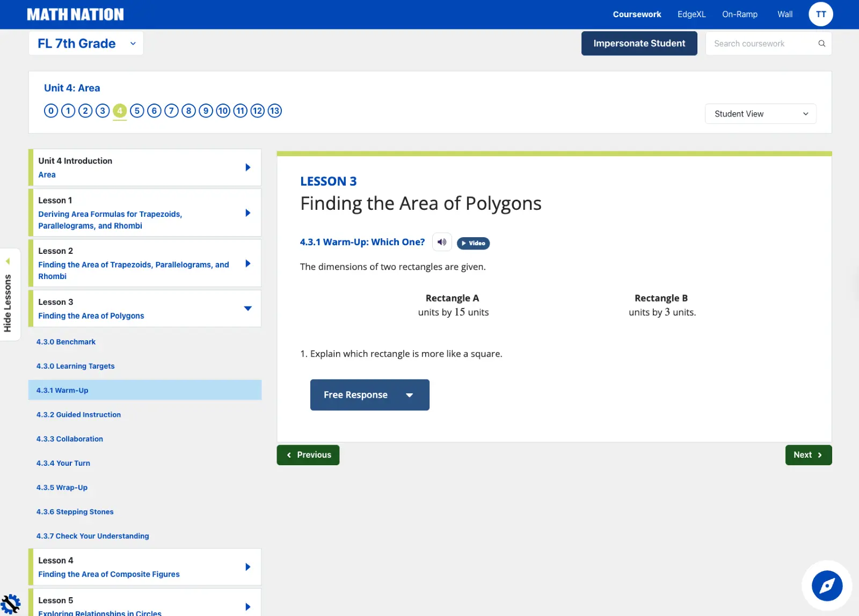The image size is (859, 616).
Task: Click the Impersonate Student button
Action: point(639,43)
